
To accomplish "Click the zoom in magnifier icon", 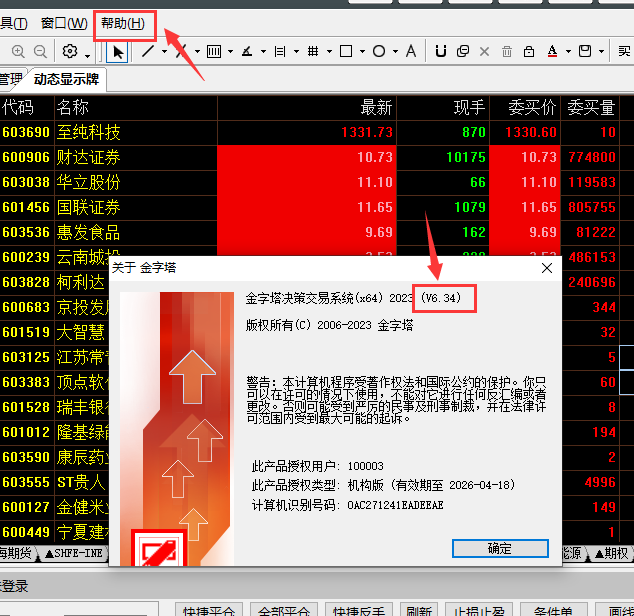I will (x=18, y=52).
